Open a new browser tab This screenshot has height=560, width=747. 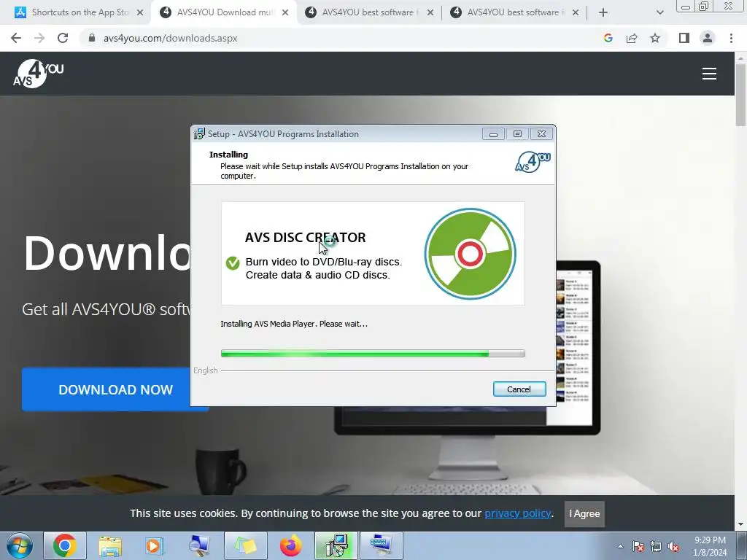click(x=603, y=13)
